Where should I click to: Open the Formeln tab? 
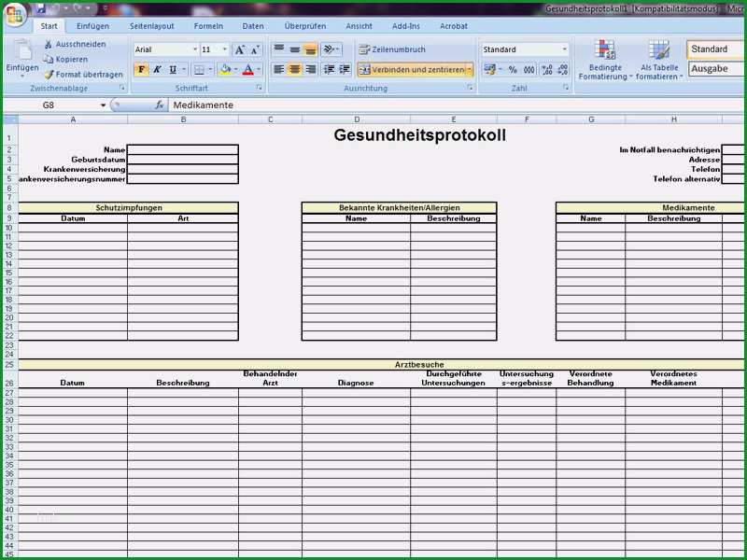[208, 26]
